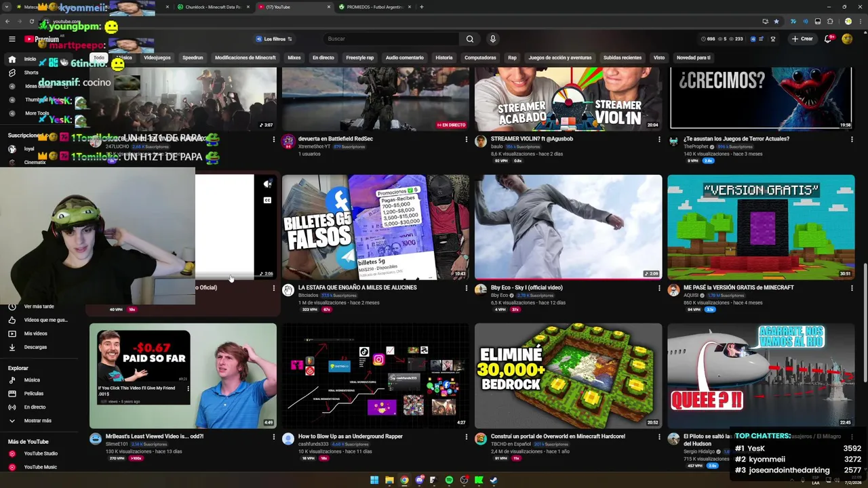Activate voice search microphone
This screenshot has height=488, width=868.
(493, 39)
